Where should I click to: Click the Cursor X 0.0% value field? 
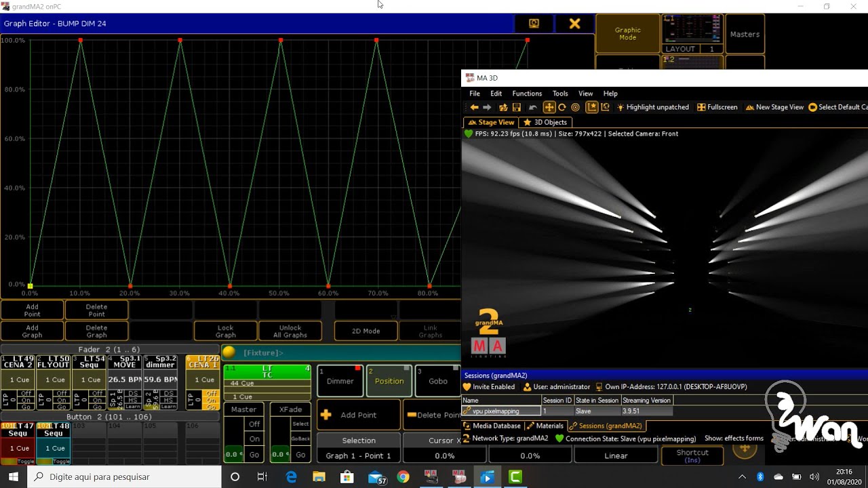click(x=444, y=455)
